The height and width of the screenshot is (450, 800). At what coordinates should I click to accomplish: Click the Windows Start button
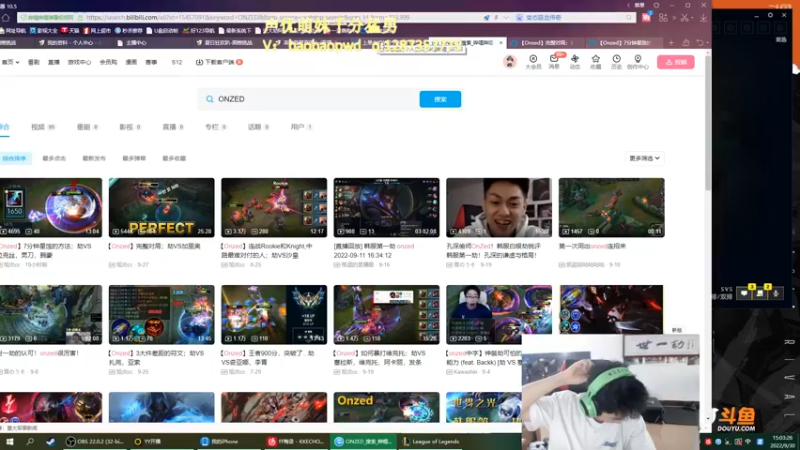pos(9,442)
